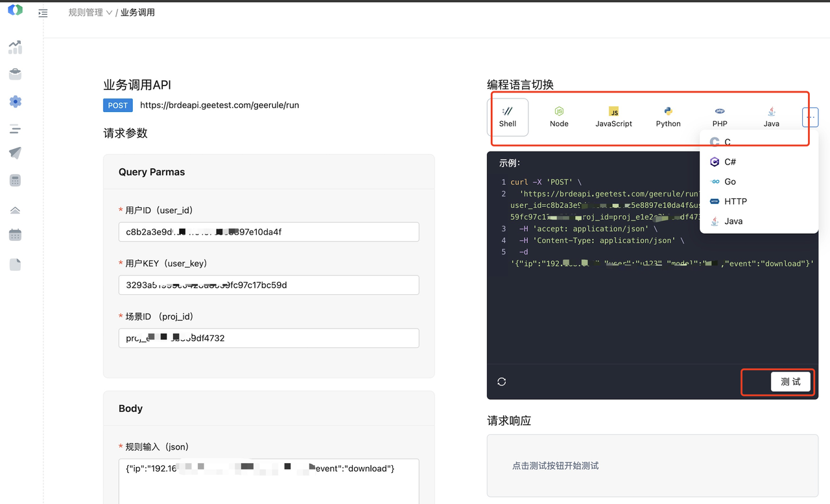Switch code example to Shell
This screenshot has width=830, height=504.
(x=508, y=117)
